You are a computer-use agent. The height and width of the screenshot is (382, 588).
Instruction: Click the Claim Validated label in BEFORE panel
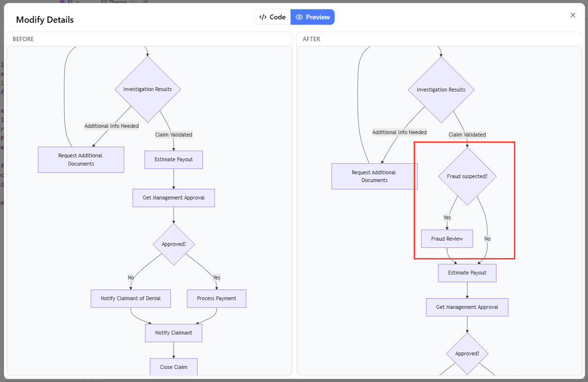173,135
